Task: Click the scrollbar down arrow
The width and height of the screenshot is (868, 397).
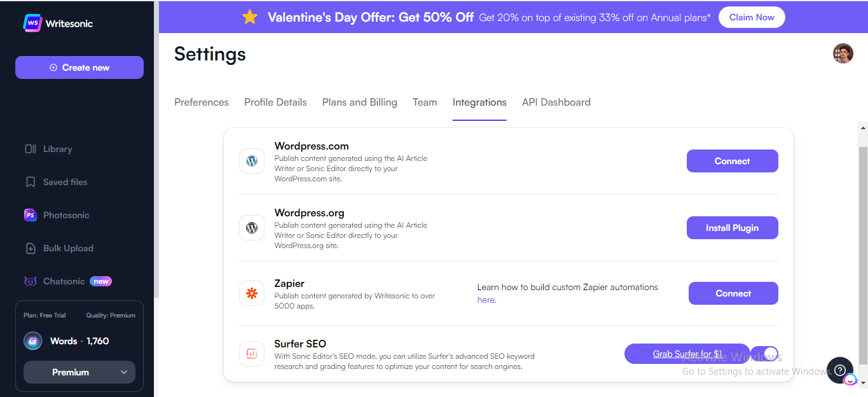Action: point(863,382)
